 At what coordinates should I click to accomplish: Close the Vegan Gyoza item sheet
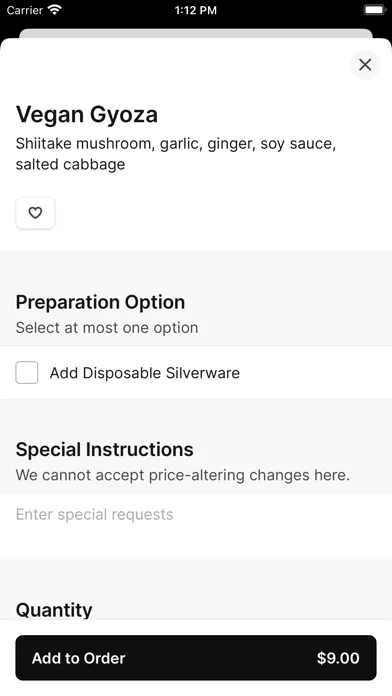pyautogui.click(x=365, y=65)
